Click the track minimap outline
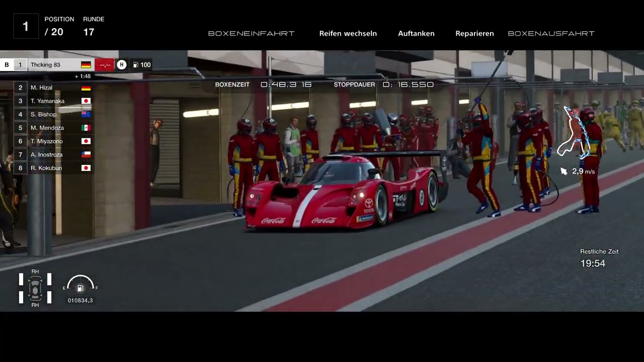 coord(574,132)
